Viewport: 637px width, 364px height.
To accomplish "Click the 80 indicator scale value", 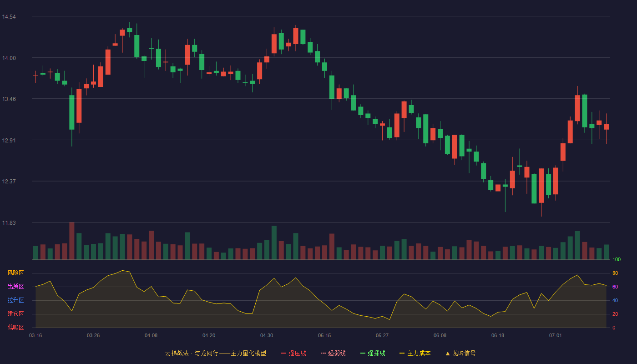I will pyautogui.click(x=615, y=273).
